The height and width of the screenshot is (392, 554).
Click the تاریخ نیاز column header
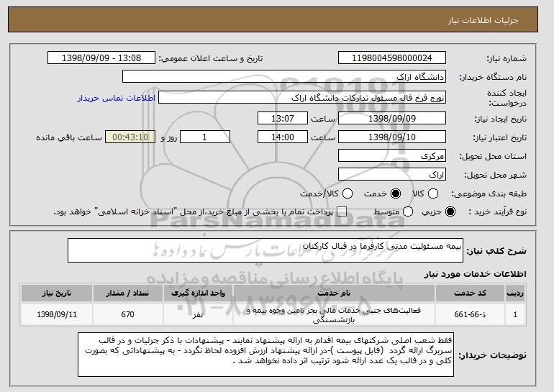point(57,293)
